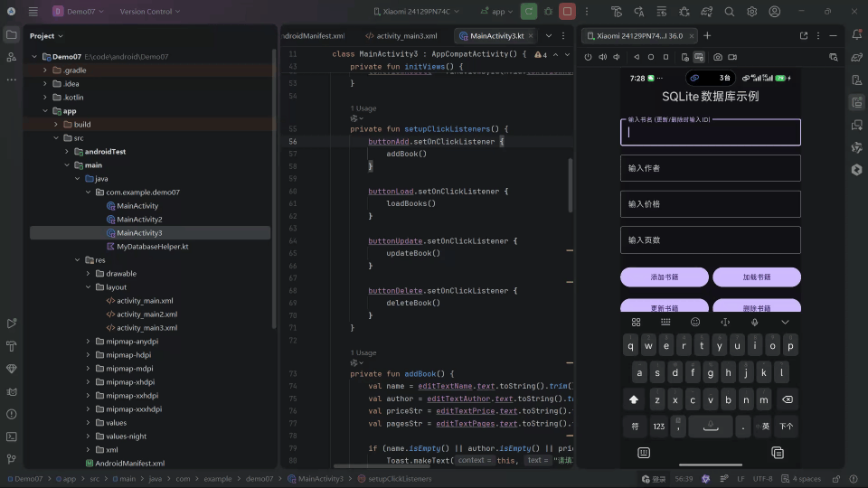Open Problems tool window in sidebar

(11, 414)
